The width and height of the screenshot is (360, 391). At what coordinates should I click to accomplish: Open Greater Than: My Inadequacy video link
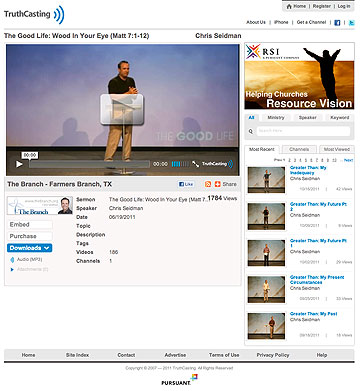(x=308, y=170)
